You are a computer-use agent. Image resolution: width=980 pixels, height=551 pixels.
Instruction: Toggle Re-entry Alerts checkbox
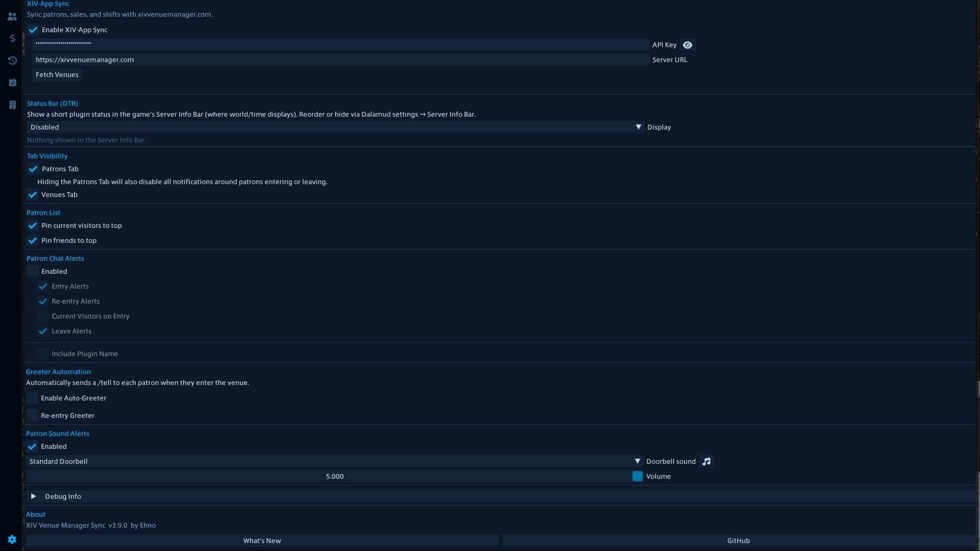pos(43,301)
